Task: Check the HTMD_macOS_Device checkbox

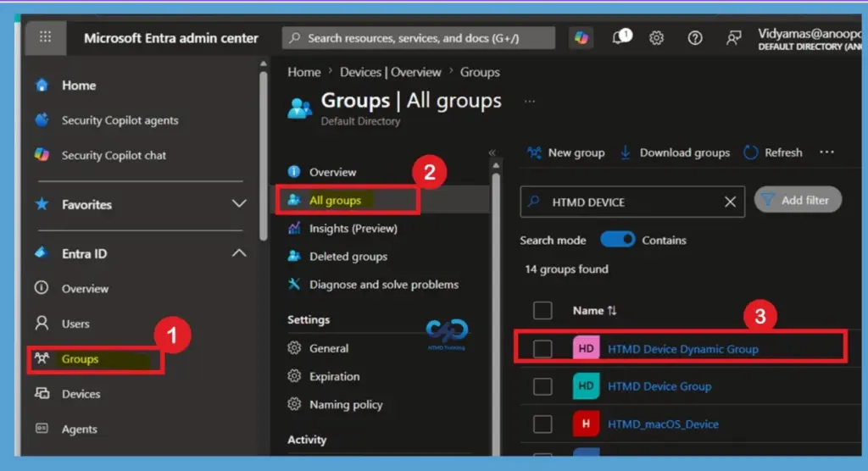Action: click(x=542, y=424)
